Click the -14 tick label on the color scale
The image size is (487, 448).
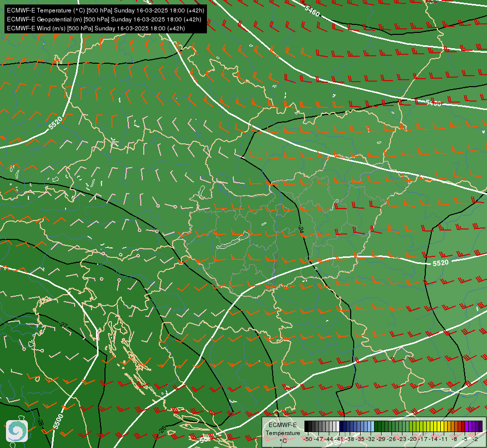pos(433,439)
